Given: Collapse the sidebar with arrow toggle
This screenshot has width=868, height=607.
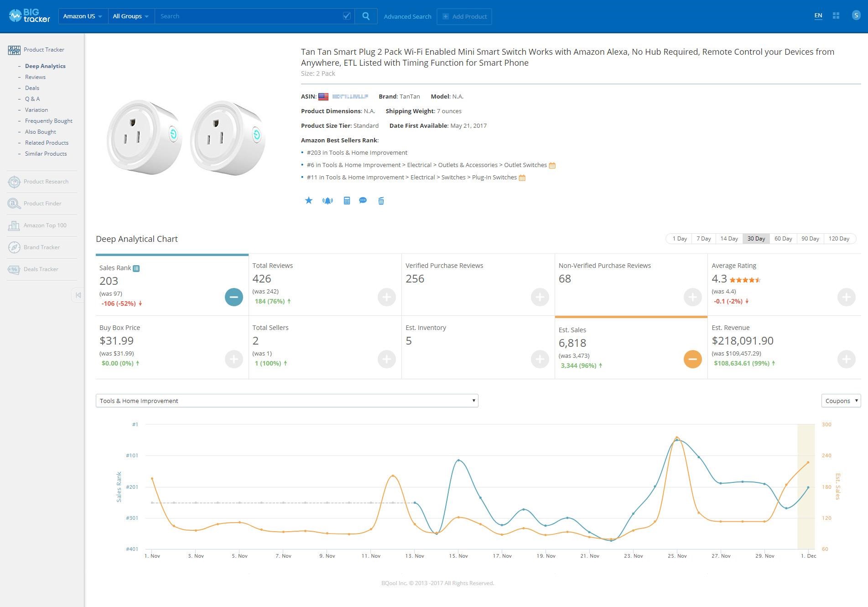Looking at the screenshot, I should 78,295.
